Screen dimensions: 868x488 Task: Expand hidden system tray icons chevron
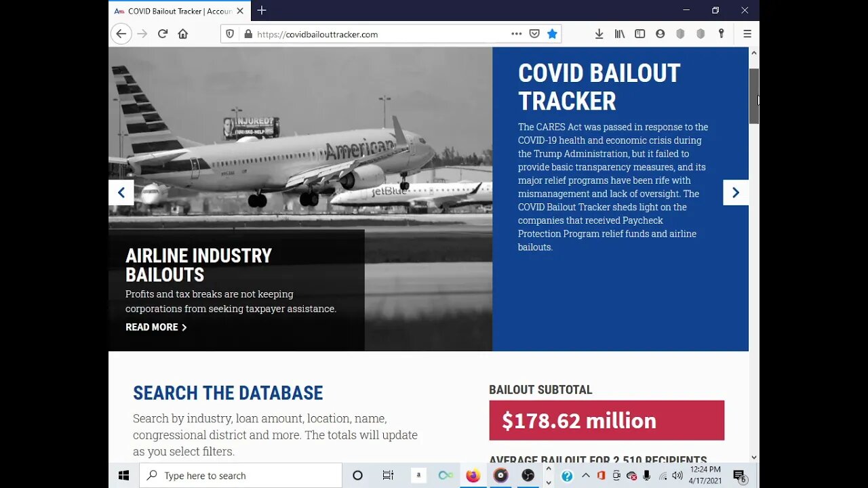(586, 476)
